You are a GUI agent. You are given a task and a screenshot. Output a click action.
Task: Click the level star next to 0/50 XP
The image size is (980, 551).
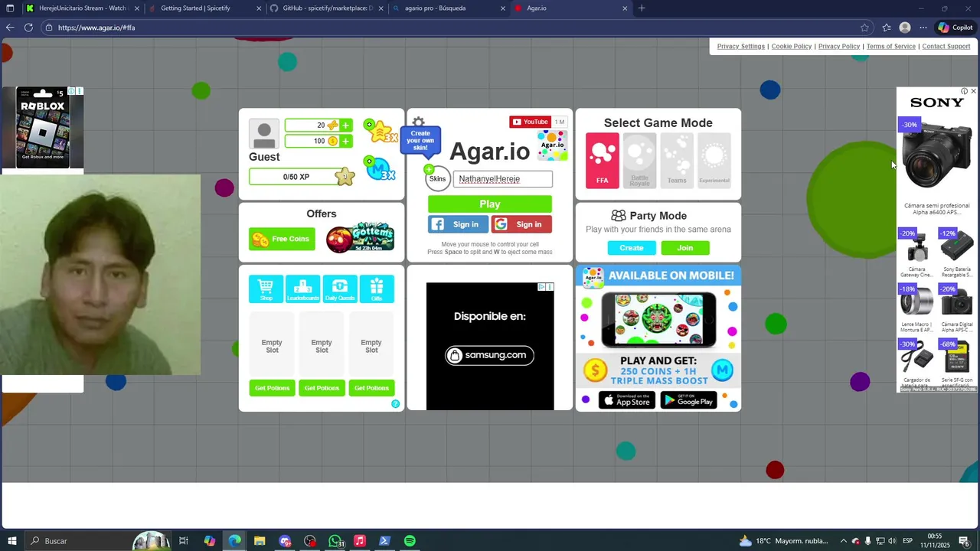(345, 177)
